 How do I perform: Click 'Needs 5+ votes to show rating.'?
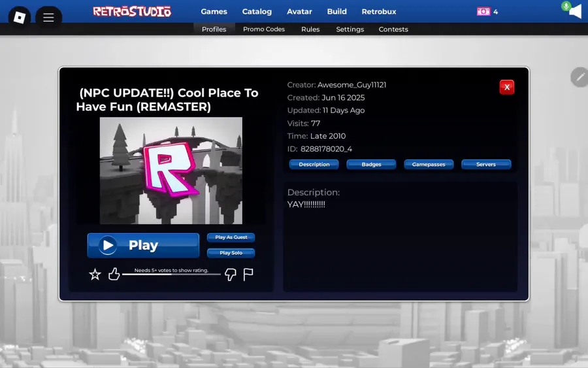(x=171, y=270)
